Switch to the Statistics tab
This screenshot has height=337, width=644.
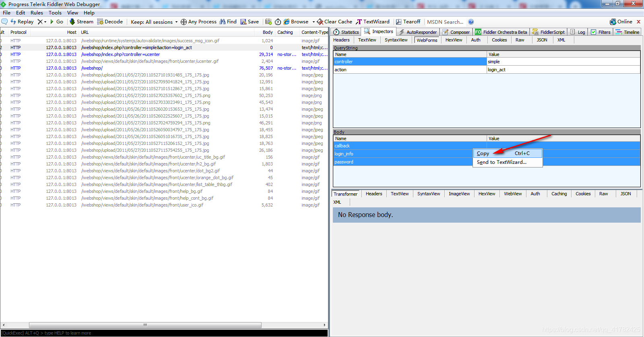346,32
